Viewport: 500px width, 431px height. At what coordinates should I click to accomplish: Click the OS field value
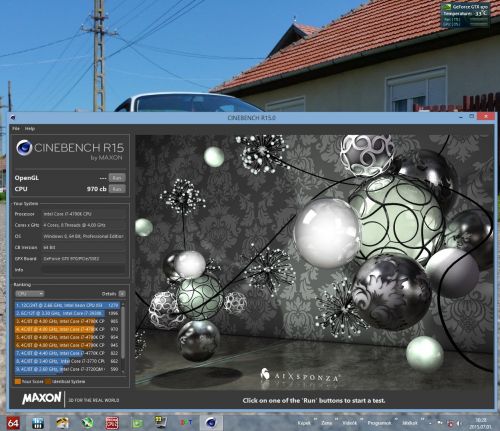click(x=83, y=236)
